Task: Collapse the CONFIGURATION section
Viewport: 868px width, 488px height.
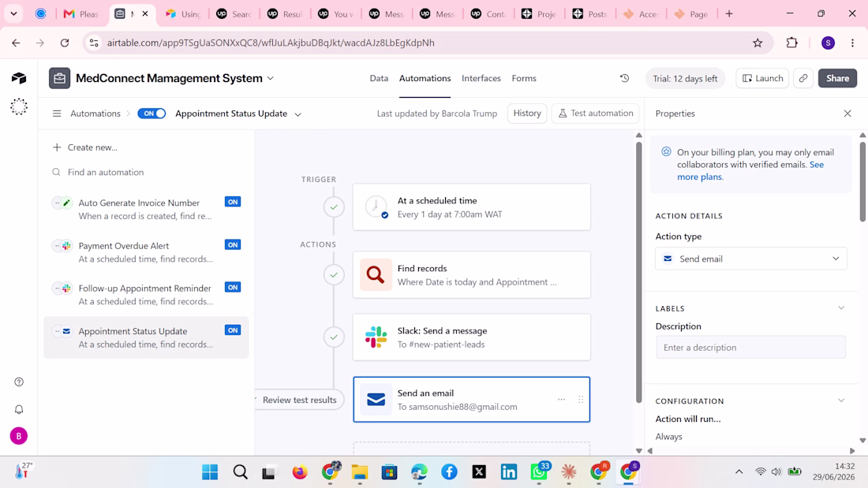Action: (841, 400)
